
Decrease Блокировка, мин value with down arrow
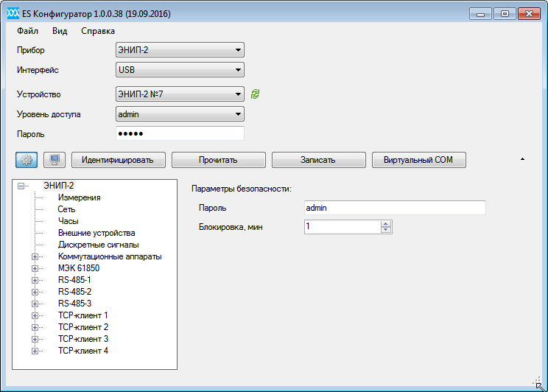386,230
